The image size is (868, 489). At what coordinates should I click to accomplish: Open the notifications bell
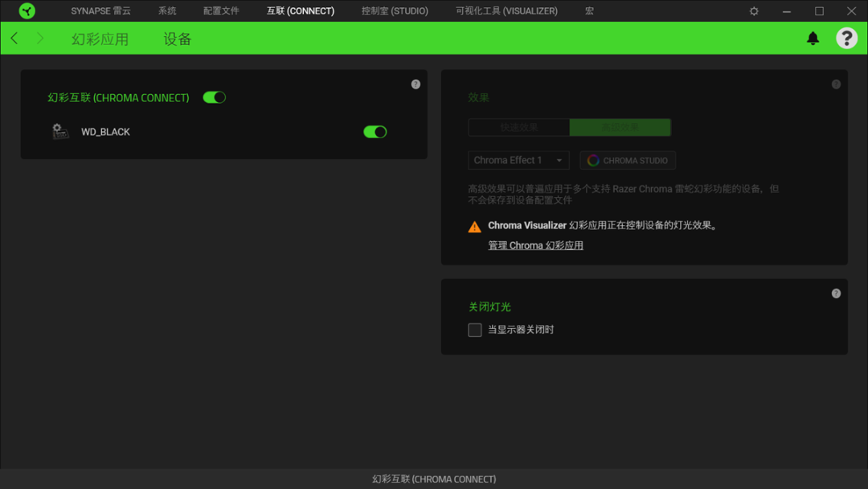coord(813,39)
